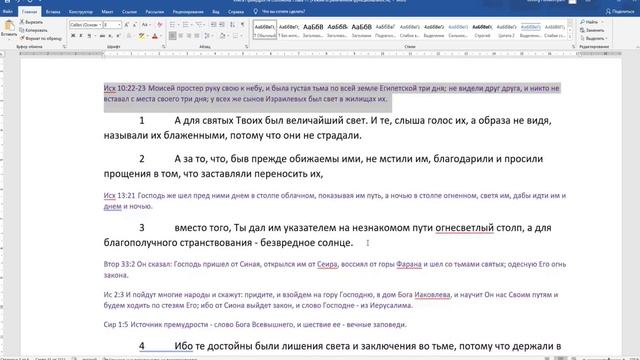Click the horizontal ruler above the page
This screenshot has width=640, height=360.
coord(320,53)
